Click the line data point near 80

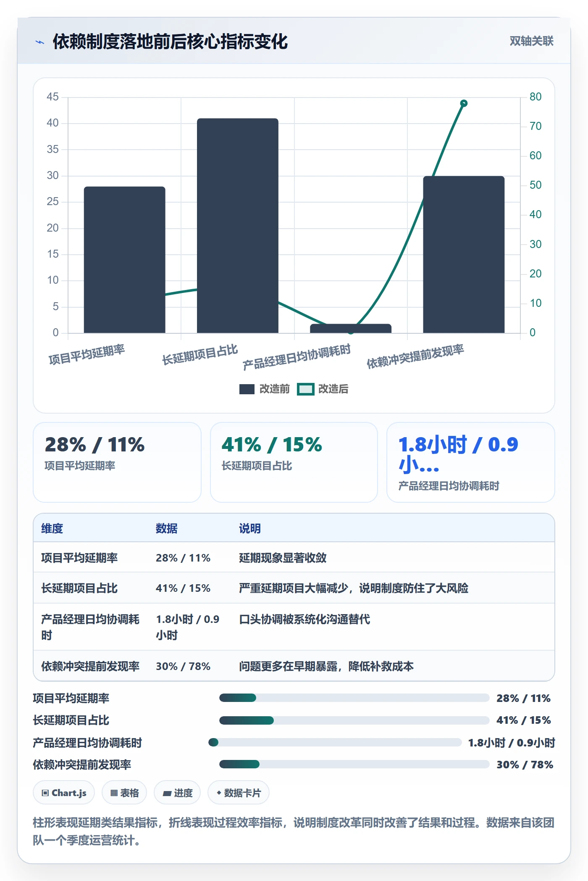tap(464, 103)
